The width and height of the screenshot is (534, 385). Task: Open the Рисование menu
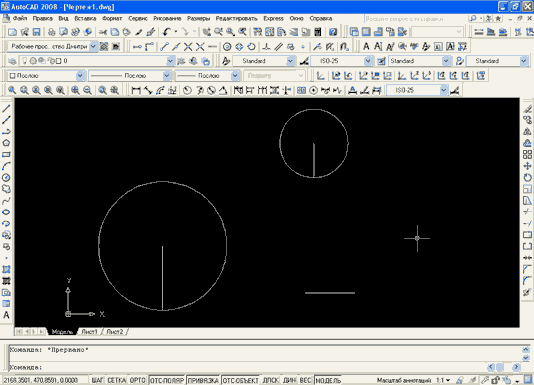(x=167, y=18)
